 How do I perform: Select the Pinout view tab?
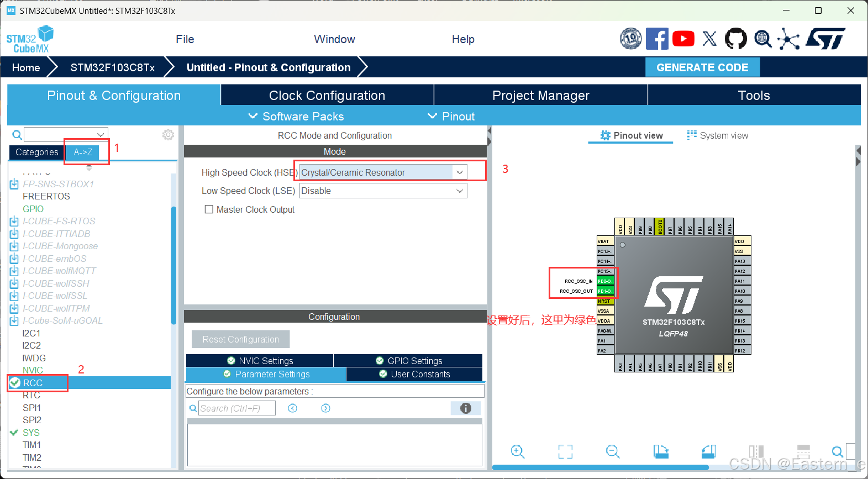point(631,135)
